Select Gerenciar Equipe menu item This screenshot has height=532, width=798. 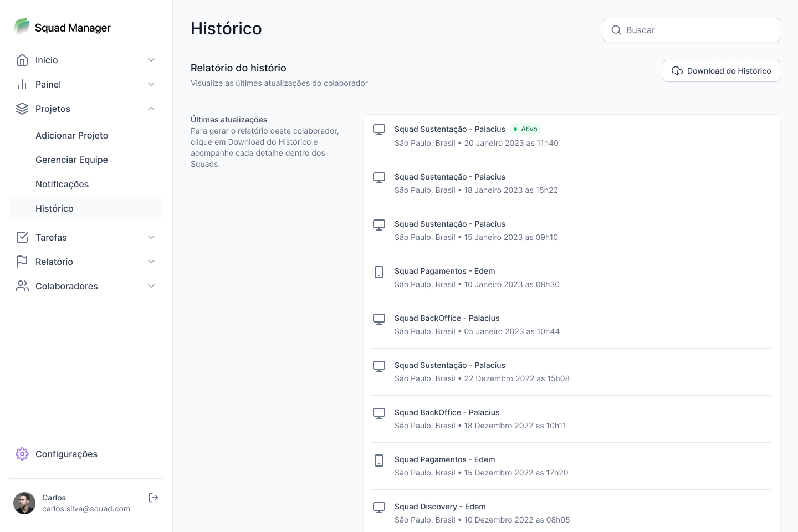click(x=72, y=160)
